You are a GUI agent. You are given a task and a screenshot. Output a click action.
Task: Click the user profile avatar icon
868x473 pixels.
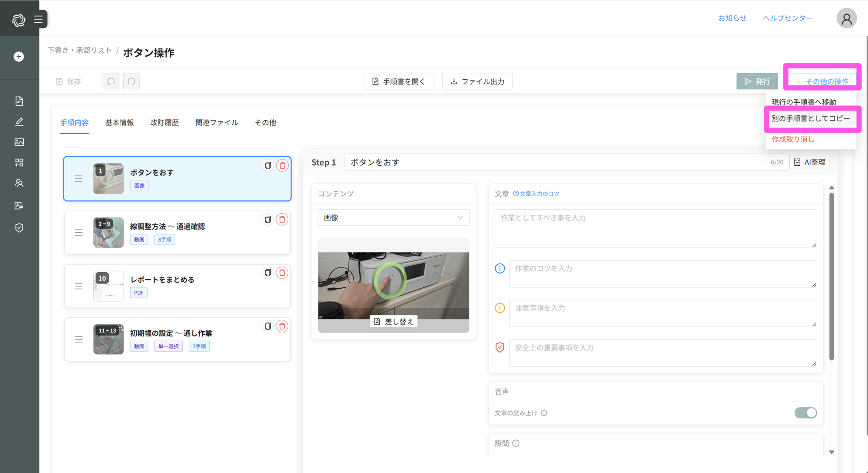[846, 19]
